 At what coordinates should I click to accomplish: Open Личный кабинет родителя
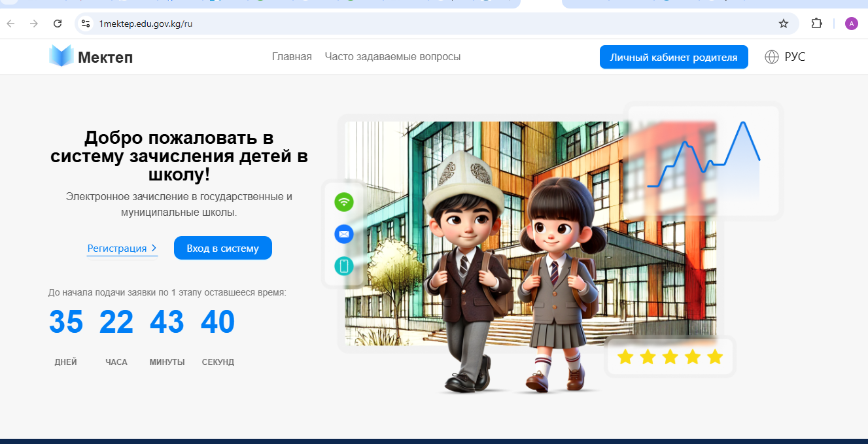coord(673,57)
